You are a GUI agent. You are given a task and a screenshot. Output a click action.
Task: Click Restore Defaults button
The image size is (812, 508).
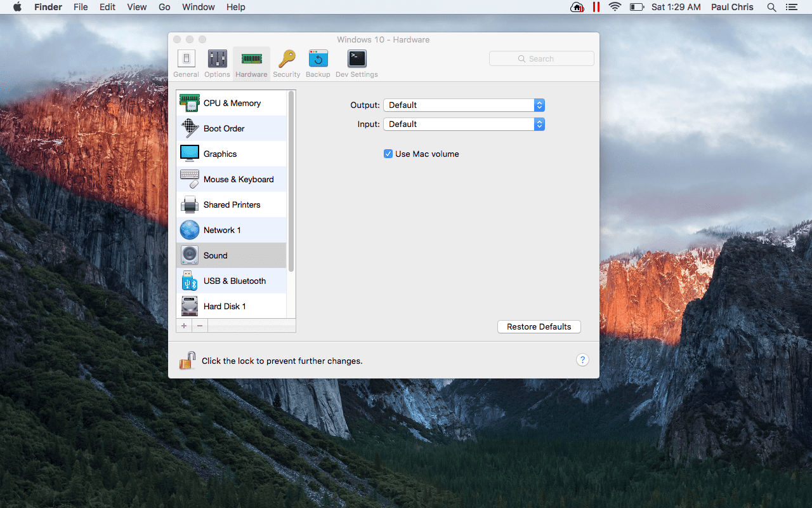pos(539,326)
